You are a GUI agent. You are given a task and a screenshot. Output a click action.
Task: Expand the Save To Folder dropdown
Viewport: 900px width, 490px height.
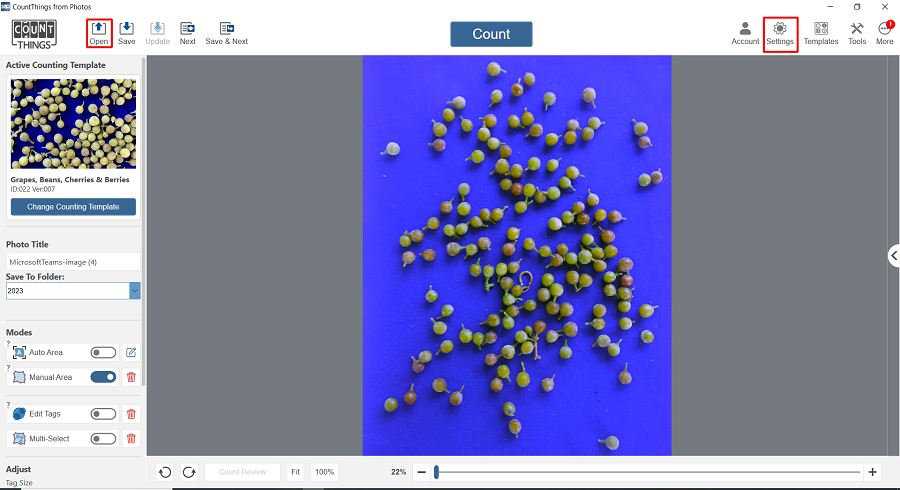[x=135, y=291]
